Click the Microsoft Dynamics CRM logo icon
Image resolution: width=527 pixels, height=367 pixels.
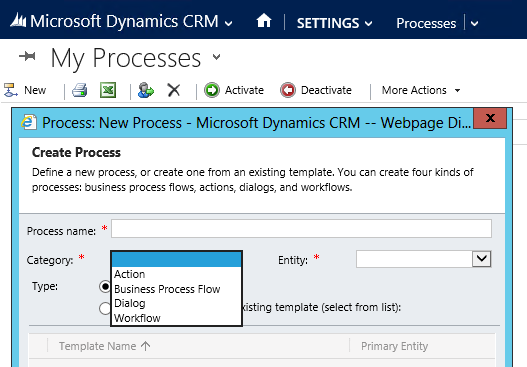[18, 20]
